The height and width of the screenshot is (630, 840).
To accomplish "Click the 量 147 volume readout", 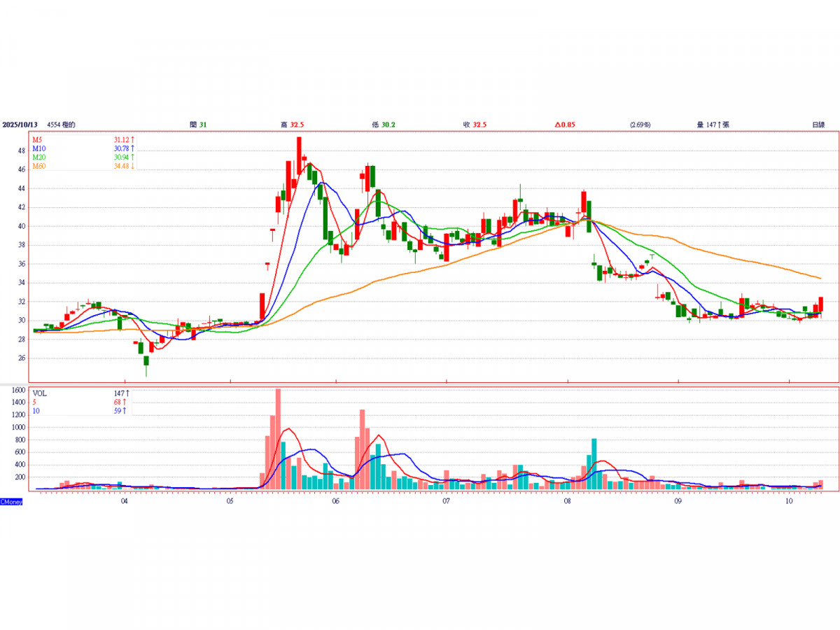I will 713,125.
